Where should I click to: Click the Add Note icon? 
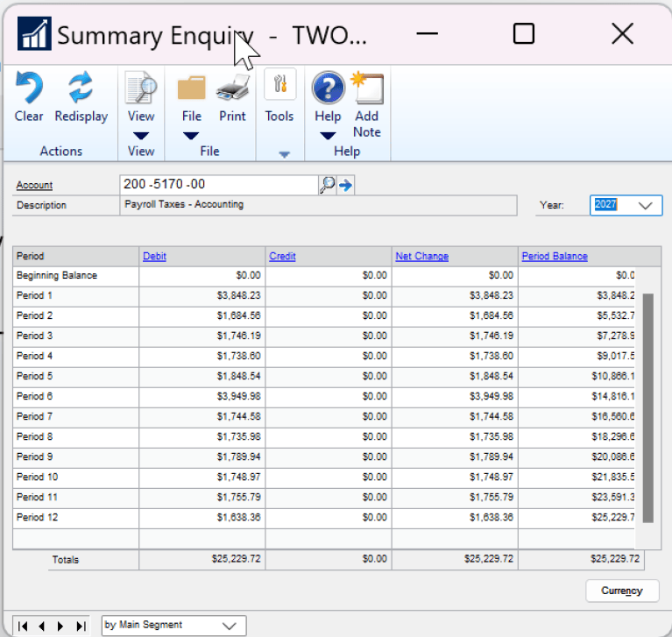click(x=367, y=88)
